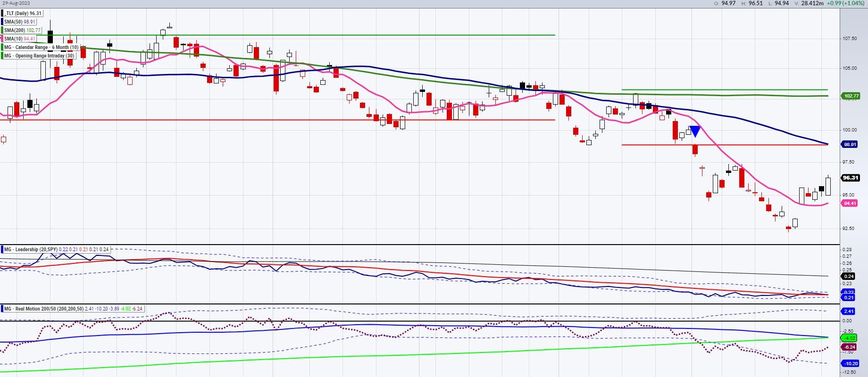
Task: Click the maroon -6.24 Real Motion axis tag
Action: click(x=849, y=347)
